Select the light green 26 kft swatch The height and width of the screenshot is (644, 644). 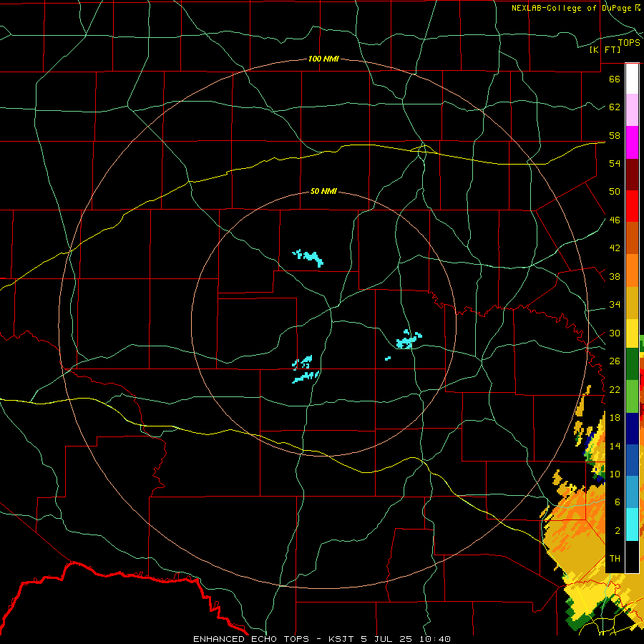[x=632, y=396]
